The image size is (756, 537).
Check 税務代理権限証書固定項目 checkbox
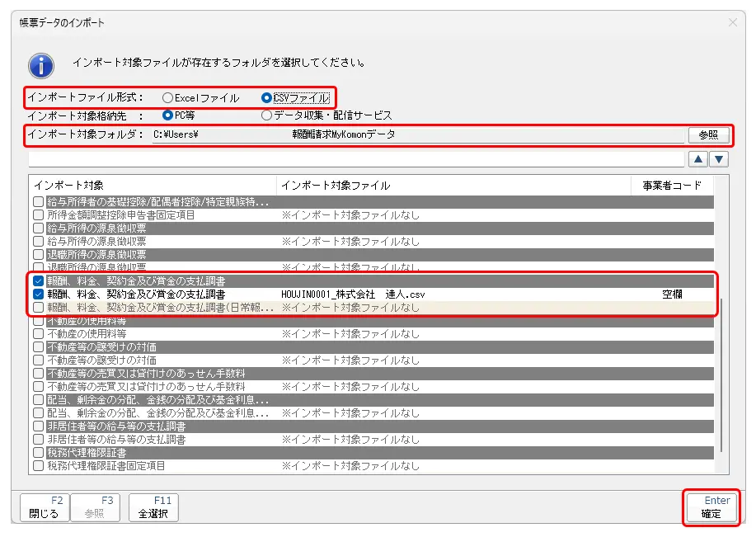click(x=38, y=466)
